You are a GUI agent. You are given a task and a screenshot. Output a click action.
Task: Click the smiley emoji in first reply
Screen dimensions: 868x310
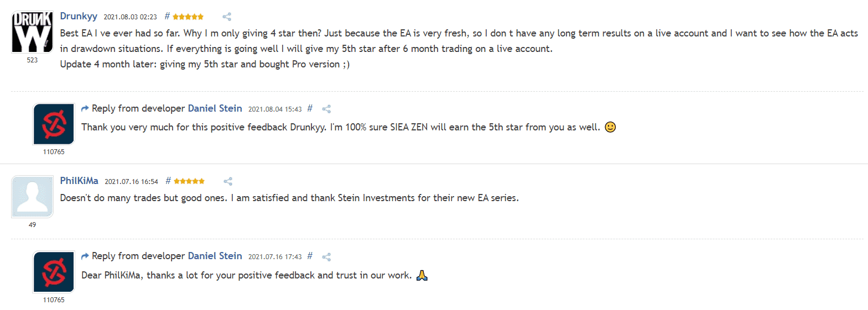tap(610, 127)
